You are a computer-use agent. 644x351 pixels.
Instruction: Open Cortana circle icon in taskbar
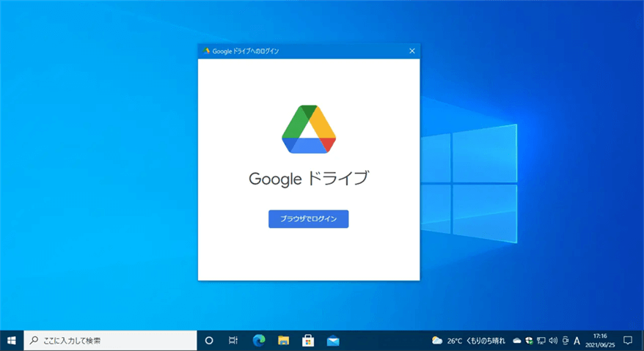209,340
